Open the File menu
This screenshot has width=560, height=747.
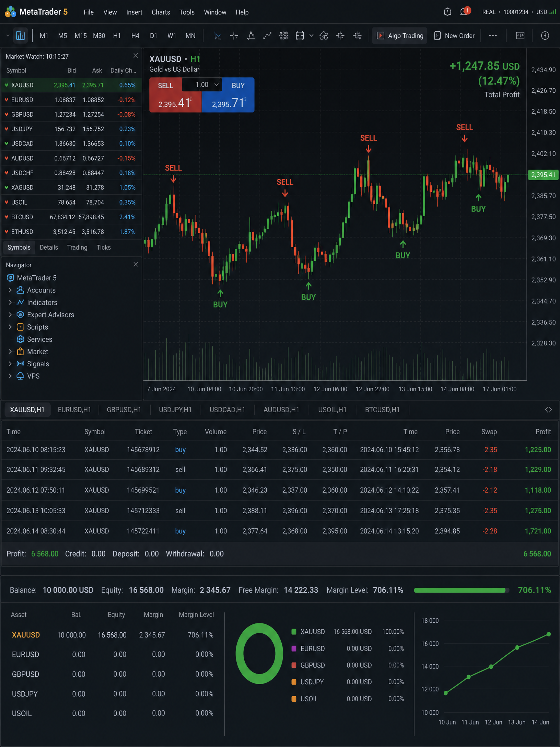click(x=89, y=12)
